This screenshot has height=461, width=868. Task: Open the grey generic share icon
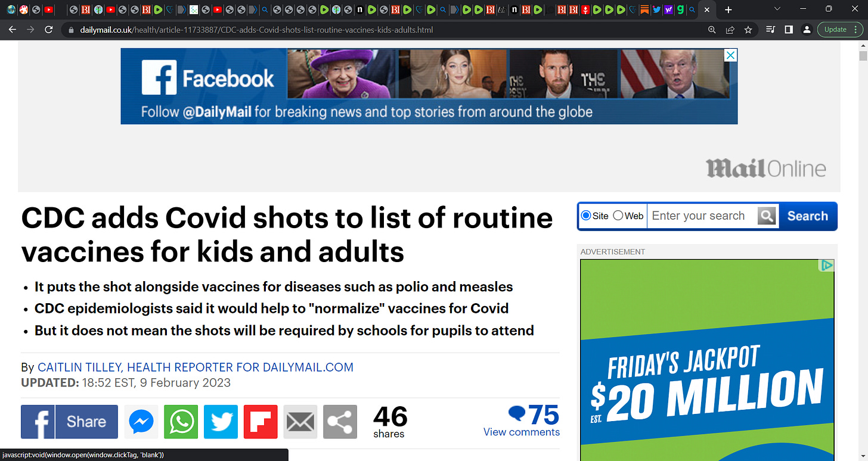coord(340,422)
